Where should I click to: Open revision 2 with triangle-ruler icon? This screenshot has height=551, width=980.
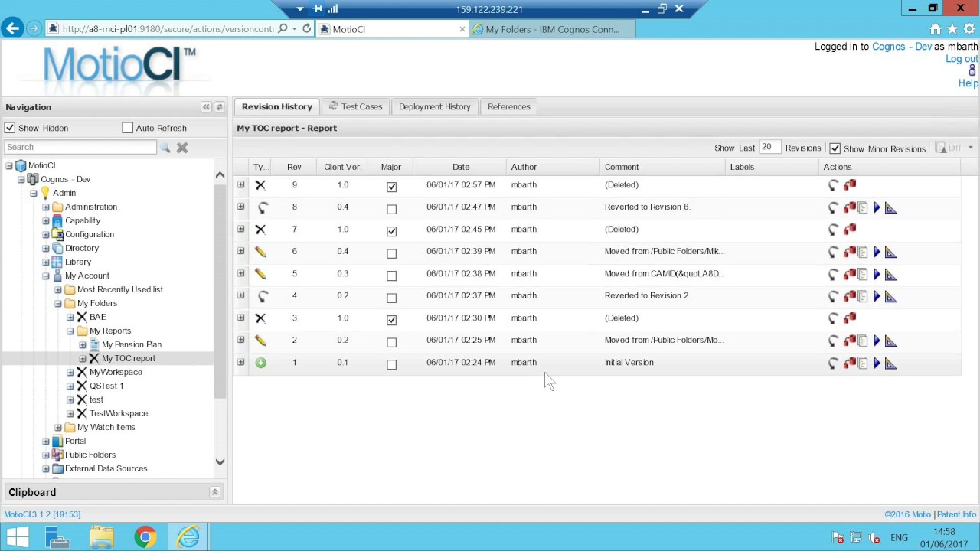891,341
